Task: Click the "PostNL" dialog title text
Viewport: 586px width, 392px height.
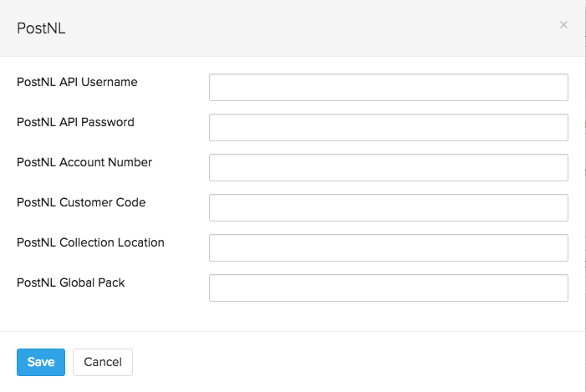Action: click(41, 28)
